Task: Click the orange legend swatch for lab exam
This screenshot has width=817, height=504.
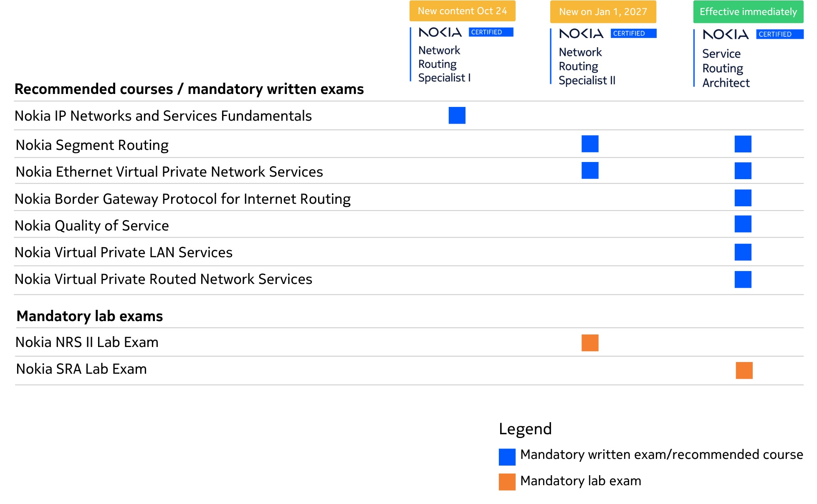Action: pos(507,482)
